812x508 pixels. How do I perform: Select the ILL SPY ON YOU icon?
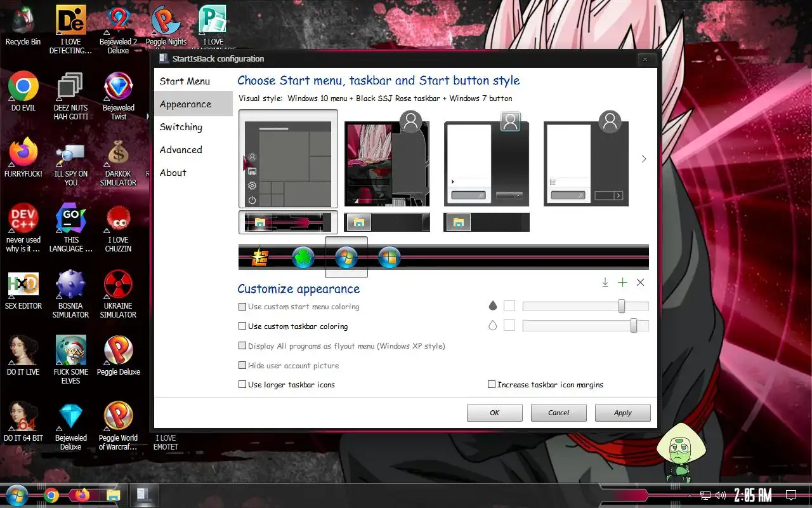pos(71,162)
